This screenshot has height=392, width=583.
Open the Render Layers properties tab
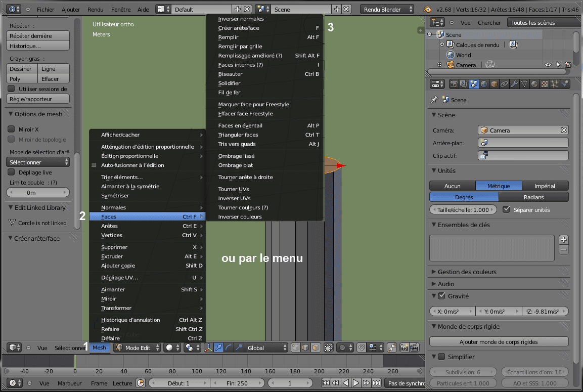click(x=464, y=84)
